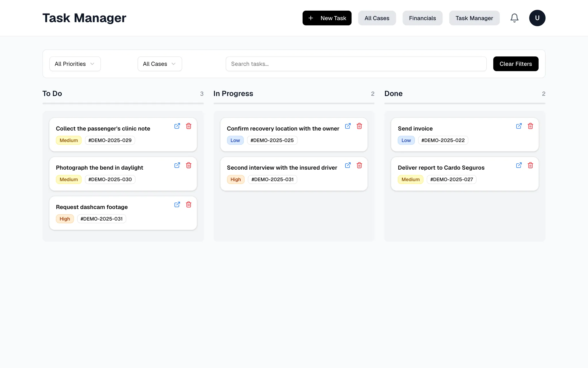The image size is (588, 368).
Task: Click the 'In Progress' column heading
Action: pos(233,93)
